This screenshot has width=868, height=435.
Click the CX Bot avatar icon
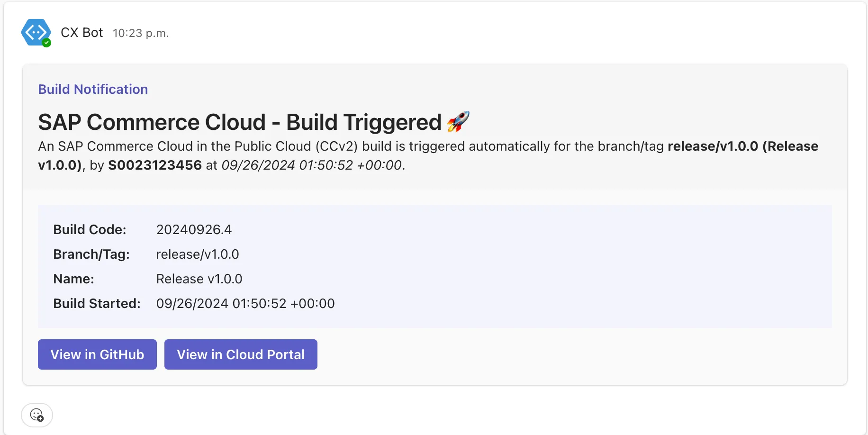[x=35, y=32]
